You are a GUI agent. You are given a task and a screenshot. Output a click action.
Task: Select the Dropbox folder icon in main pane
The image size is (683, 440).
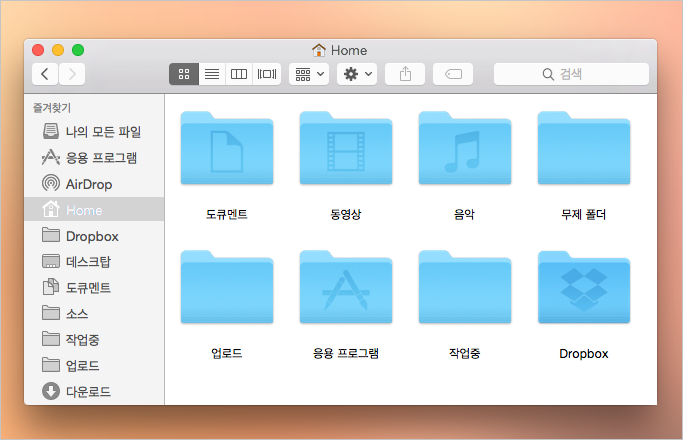[x=584, y=287]
